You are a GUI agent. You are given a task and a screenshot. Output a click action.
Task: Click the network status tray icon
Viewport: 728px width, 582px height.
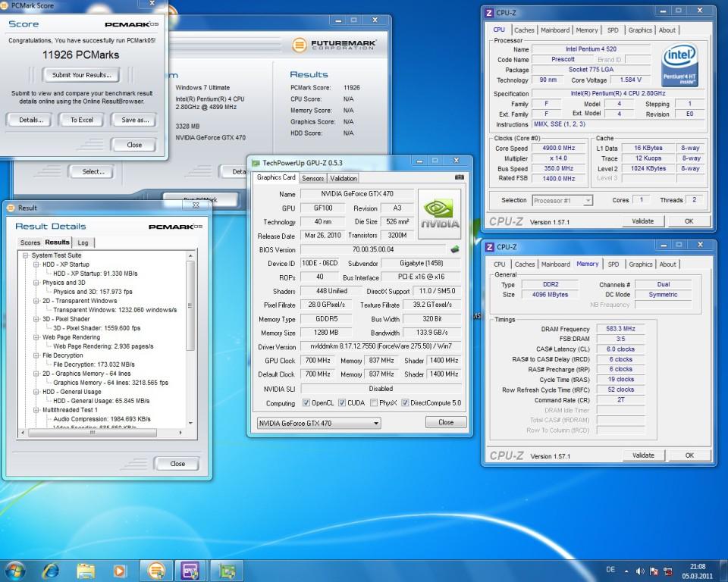(x=668, y=571)
